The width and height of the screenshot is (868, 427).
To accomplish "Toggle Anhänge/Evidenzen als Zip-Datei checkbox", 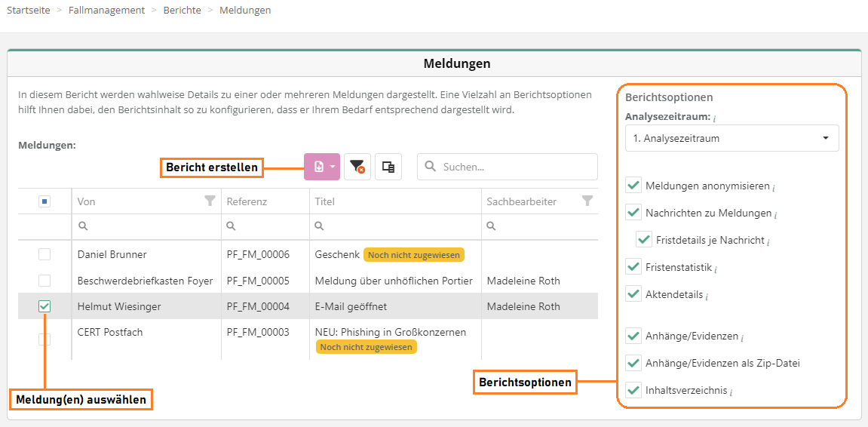I will pos(633,363).
